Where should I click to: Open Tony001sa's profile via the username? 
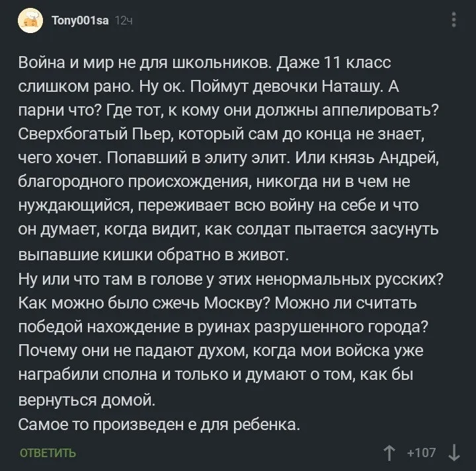pos(80,20)
